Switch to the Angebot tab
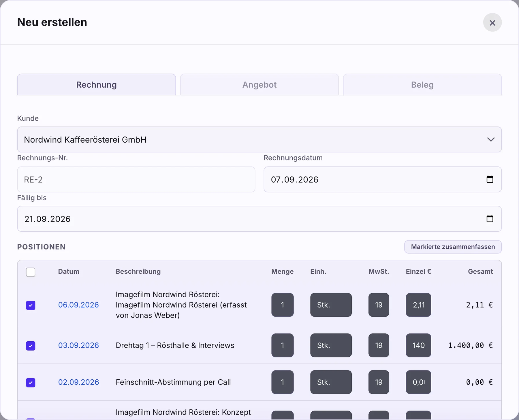Screen dimensions: 519x420 (x=259, y=85)
